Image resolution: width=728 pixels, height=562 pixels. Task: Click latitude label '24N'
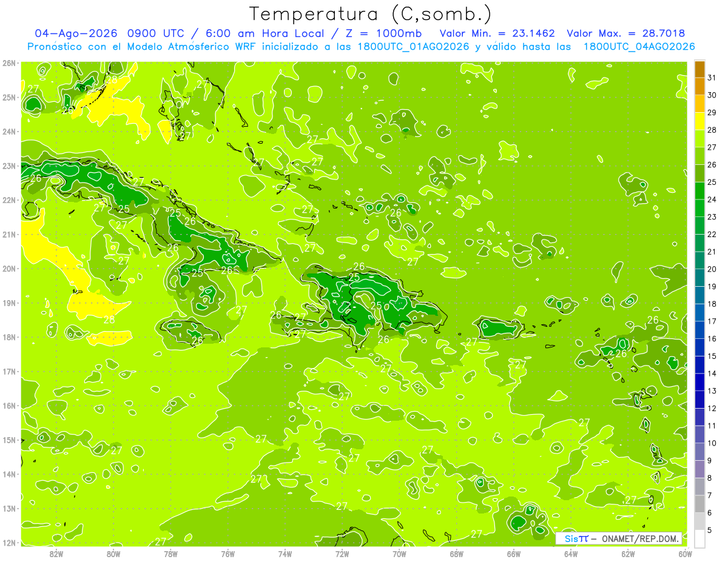tap(8, 132)
